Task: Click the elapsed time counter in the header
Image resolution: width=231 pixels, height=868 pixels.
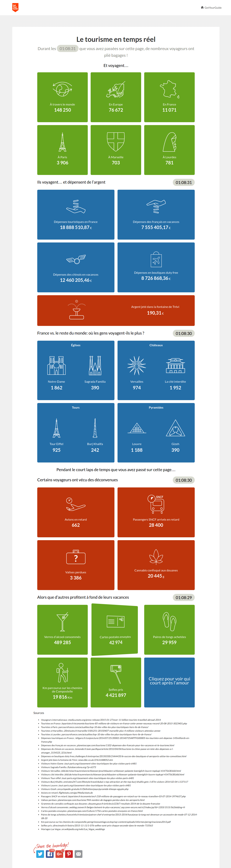Action: pyautogui.click(x=68, y=49)
